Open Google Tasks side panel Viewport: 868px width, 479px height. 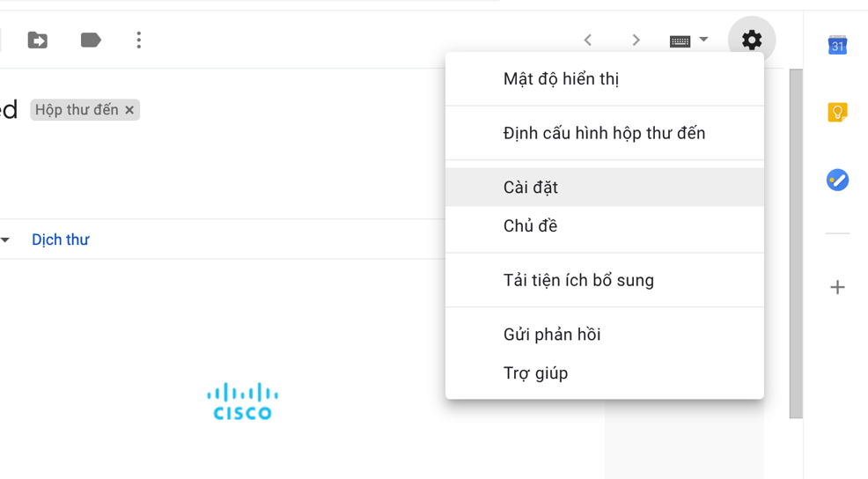click(837, 180)
